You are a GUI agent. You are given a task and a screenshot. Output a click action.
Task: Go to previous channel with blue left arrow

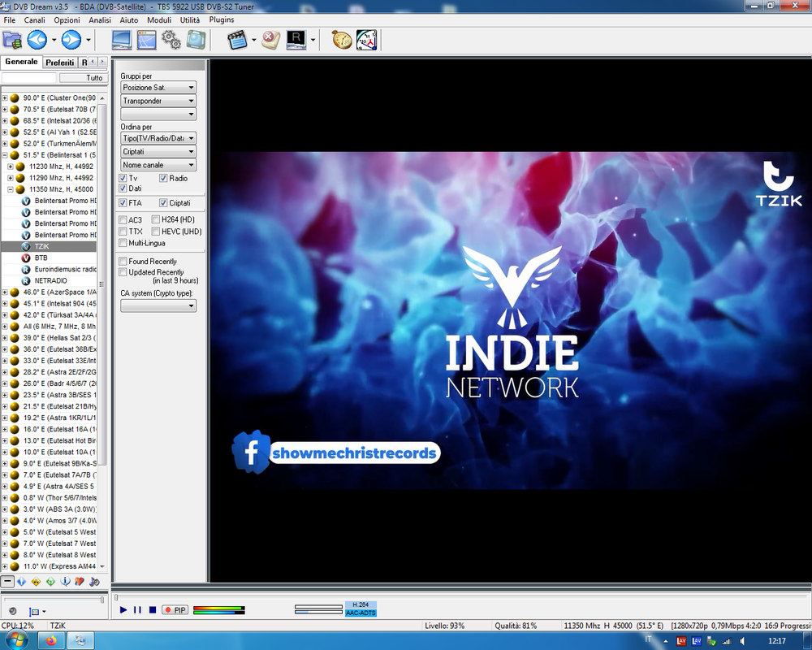coord(37,40)
